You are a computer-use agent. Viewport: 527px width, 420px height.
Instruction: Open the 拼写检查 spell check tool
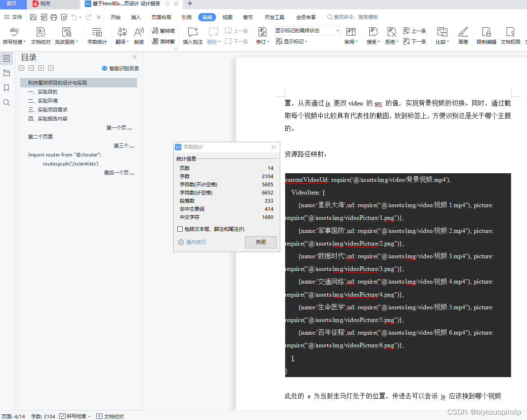pos(14,36)
